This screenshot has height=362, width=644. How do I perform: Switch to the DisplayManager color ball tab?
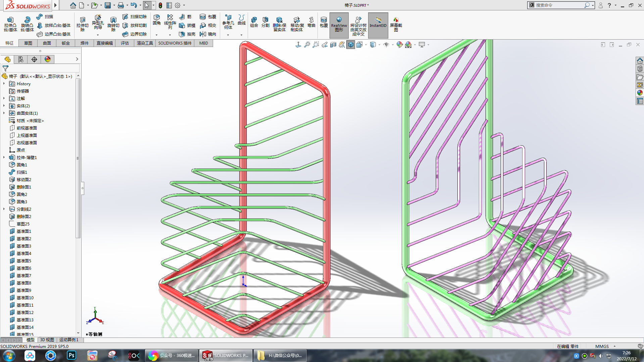click(x=48, y=59)
